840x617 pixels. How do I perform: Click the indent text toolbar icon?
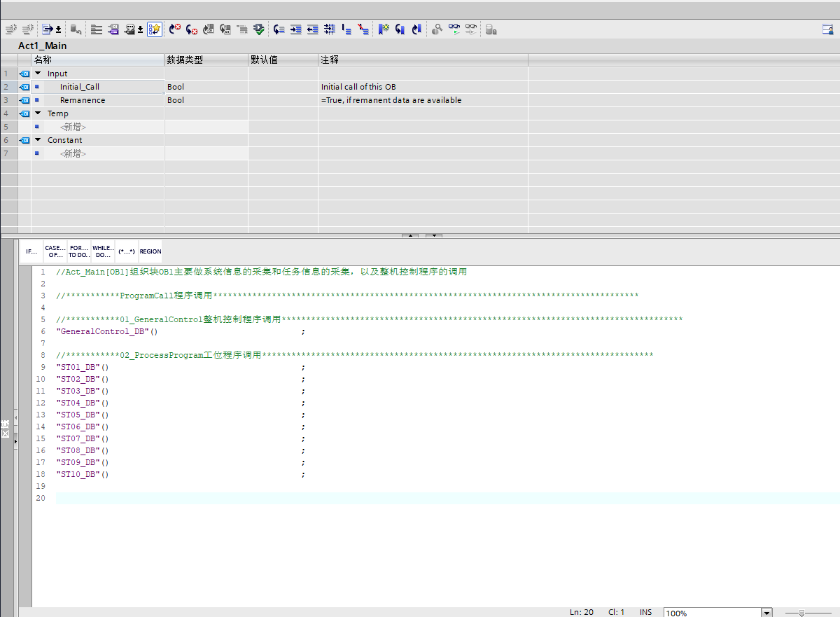(x=296, y=29)
